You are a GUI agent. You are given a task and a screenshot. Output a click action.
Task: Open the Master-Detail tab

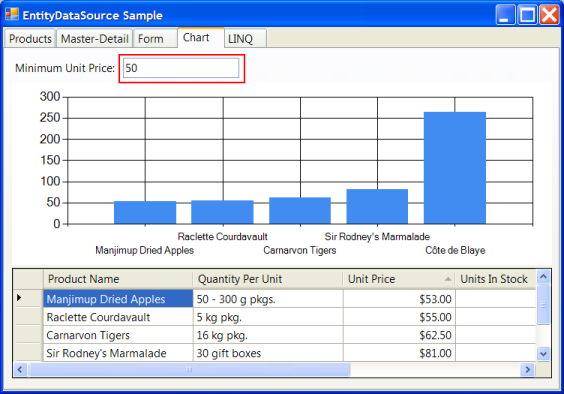(x=95, y=39)
